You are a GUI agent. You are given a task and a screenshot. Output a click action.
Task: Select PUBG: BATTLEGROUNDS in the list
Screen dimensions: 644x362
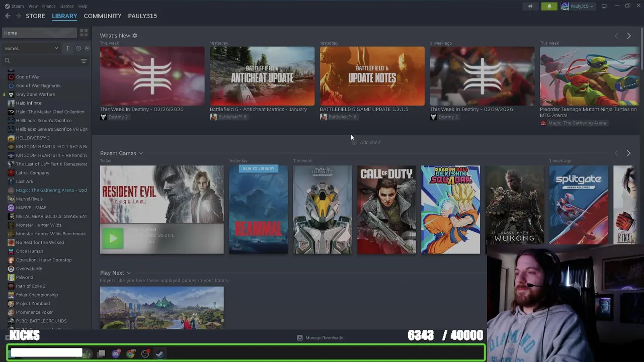(41, 321)
